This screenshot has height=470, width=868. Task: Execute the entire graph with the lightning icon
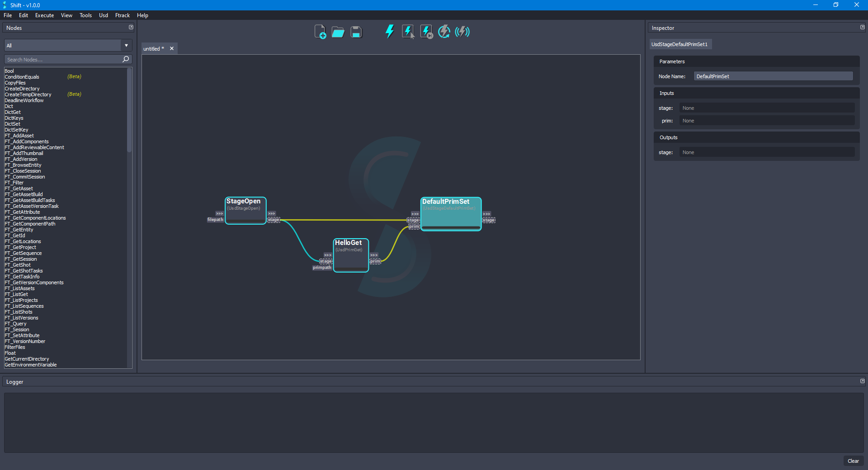click(389, 32)
